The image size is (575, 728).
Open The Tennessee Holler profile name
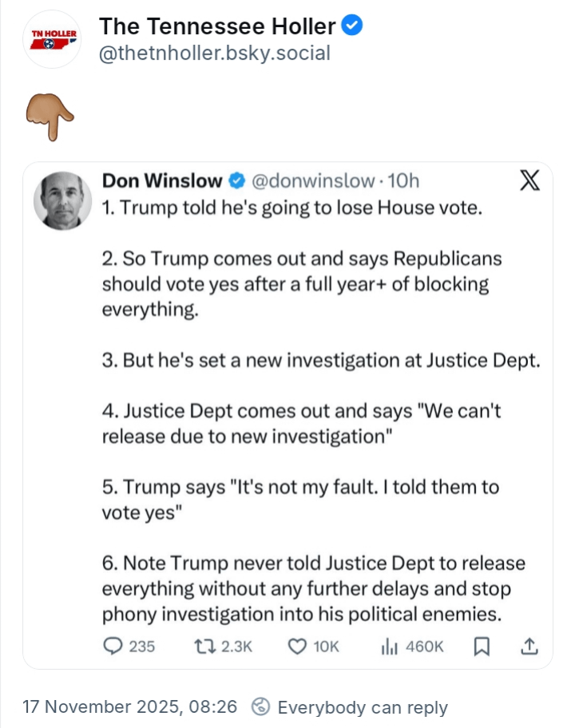pyautogui.click(x=216, y=26)
